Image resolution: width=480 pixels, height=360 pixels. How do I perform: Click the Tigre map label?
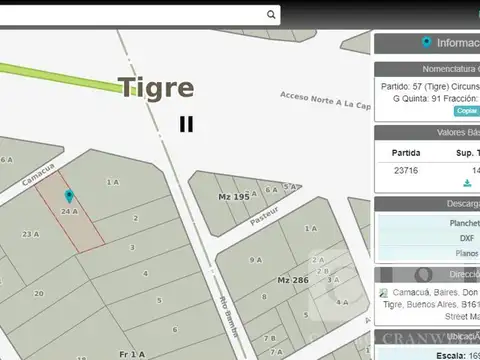click(x=156, y=88)
